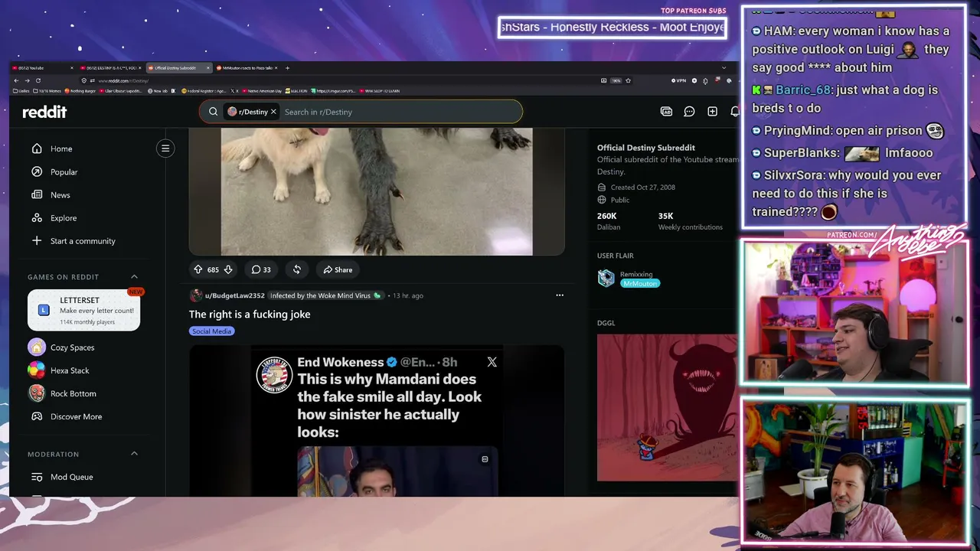Click the 35K Weekly contributions stat
The width and height of the screenshot is (980, 551).
691,221
